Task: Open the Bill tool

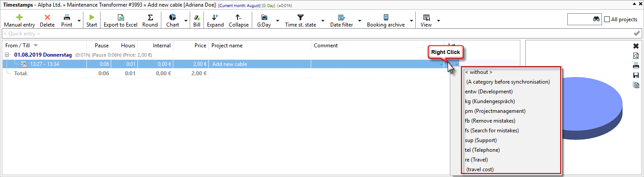Action: (197, 18)
